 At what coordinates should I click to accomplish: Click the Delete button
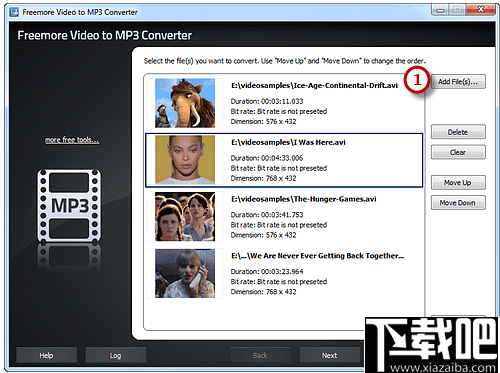458,132
